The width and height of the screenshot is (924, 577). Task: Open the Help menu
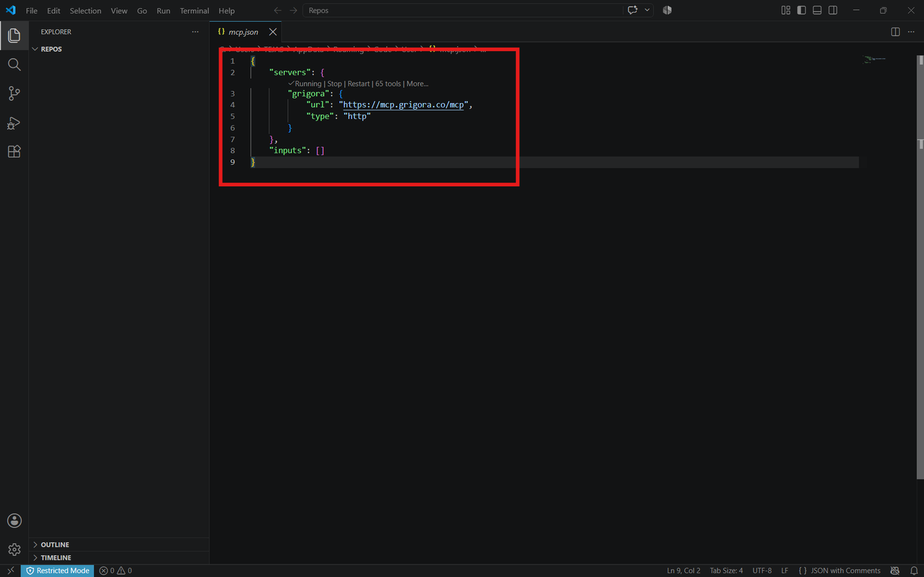click(227, 11)
